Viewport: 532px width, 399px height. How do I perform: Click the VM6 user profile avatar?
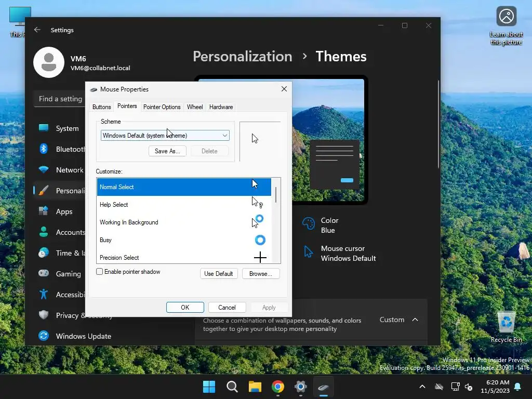pos(49,62)
